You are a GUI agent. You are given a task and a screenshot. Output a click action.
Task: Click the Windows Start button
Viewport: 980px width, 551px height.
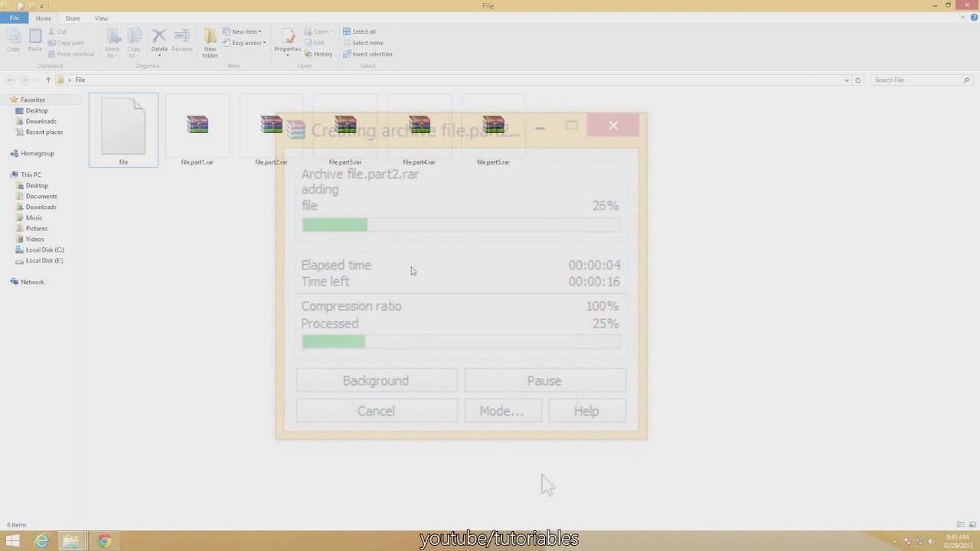click(13, 542)
